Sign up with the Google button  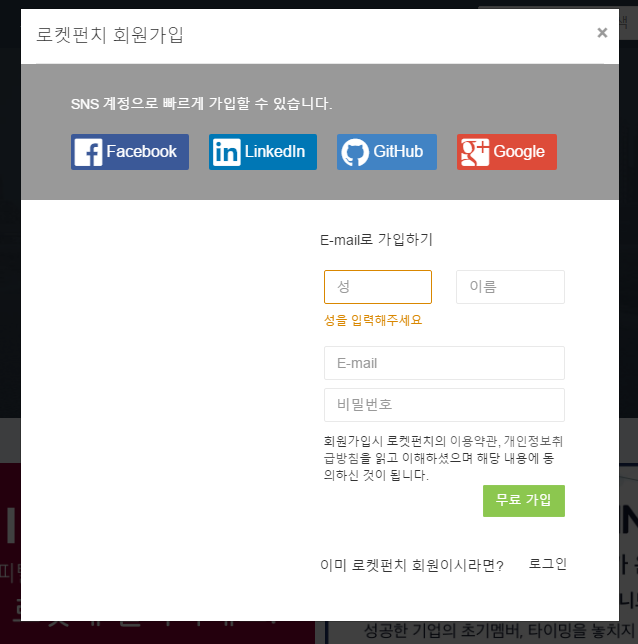pyautogui.click(x=507, y=152)
